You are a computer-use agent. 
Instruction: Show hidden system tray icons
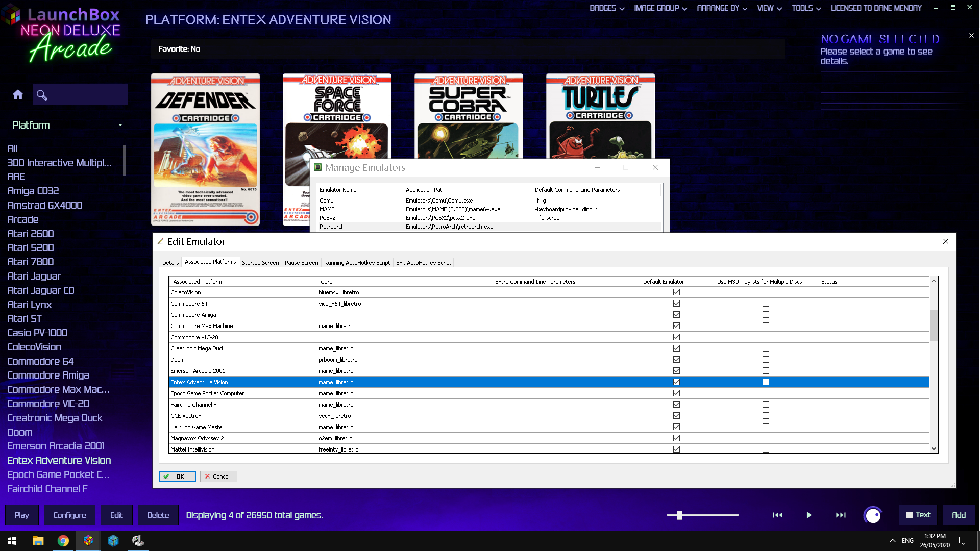pos(892,541)
